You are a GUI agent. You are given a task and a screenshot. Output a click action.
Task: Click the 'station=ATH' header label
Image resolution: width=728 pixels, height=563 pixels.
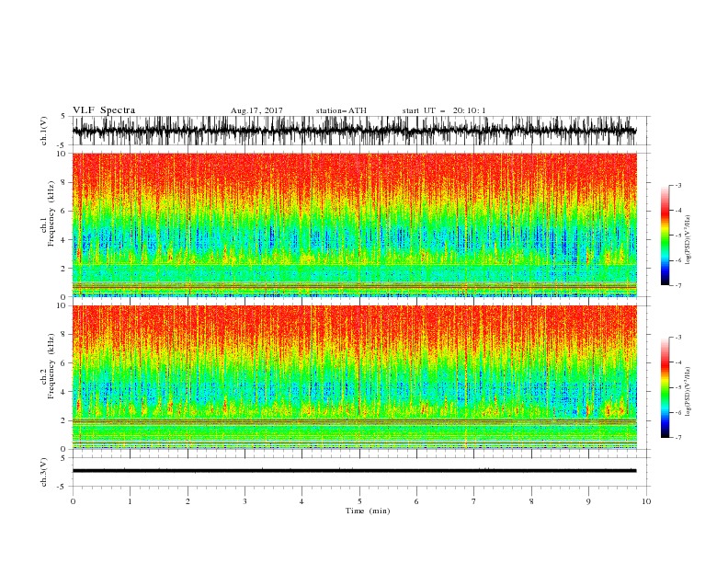click(x=341, y=110)
